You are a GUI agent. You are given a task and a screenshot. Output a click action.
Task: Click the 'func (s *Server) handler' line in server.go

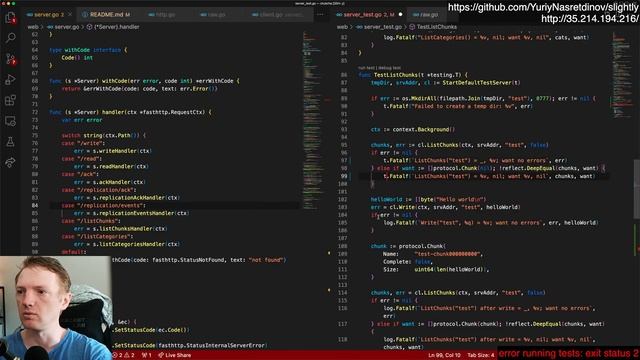[x=130, y=112]
